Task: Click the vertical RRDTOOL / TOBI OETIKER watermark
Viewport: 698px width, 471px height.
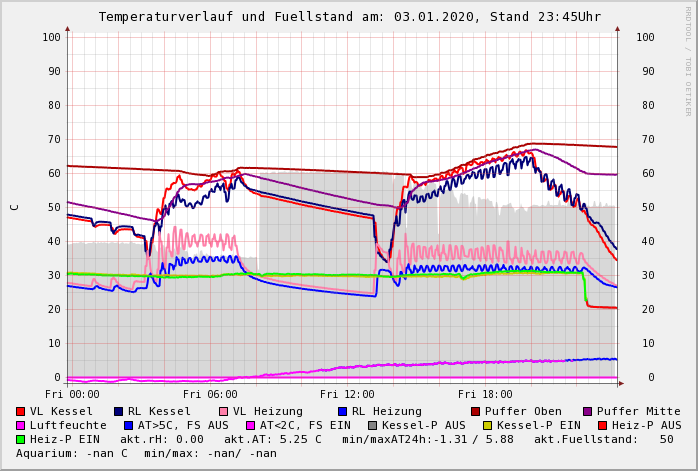Action: point(688,60)
